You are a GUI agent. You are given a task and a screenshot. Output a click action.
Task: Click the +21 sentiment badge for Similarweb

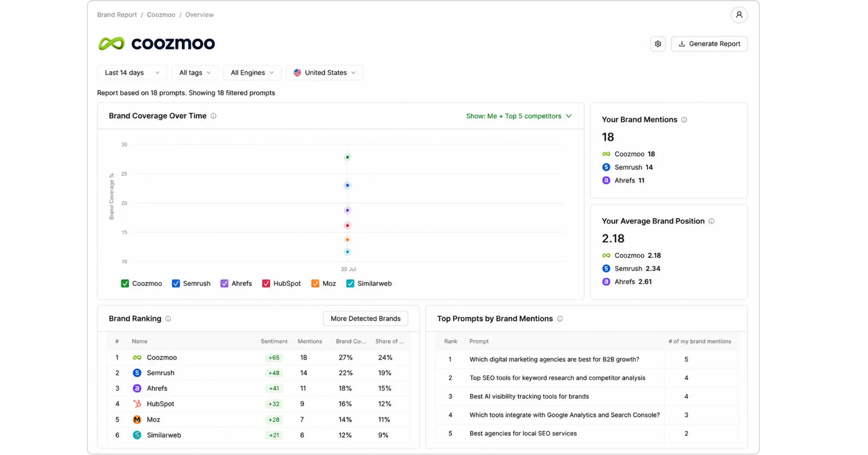tap(274, 436)
